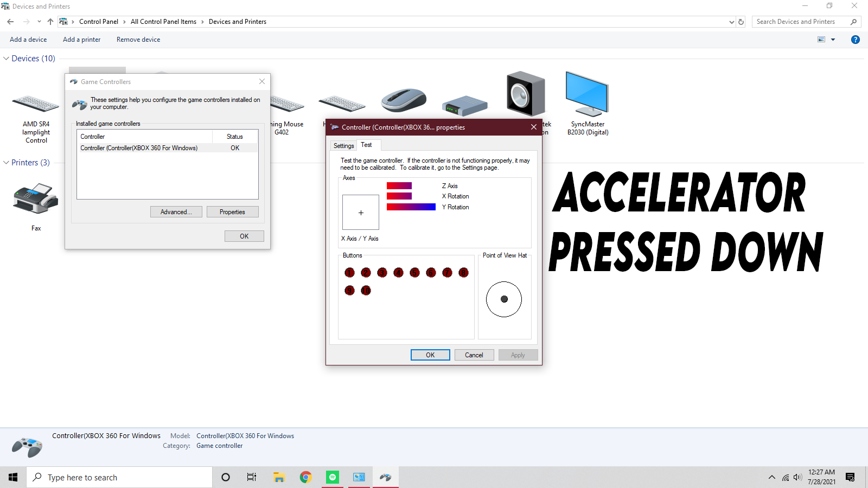The width and height of the screenshot is (868, 488).
Task: Open view options dropdown arrow
Action: tap(833, 40)
